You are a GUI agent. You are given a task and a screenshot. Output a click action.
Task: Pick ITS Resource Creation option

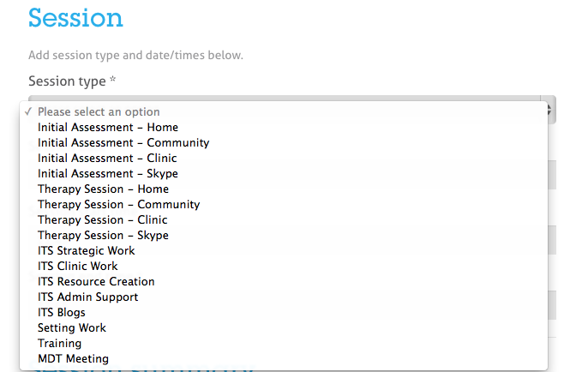click(x=96, y=282)
